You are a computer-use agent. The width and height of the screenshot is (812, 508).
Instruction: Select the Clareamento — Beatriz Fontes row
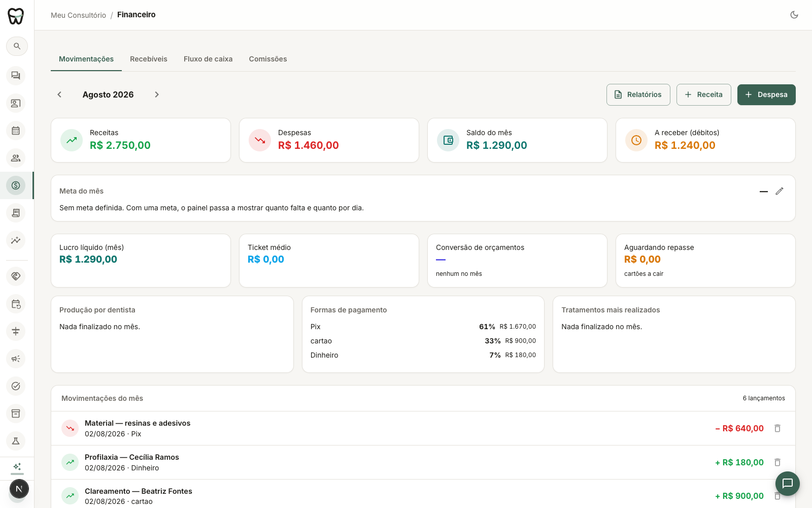coord(423,494)
